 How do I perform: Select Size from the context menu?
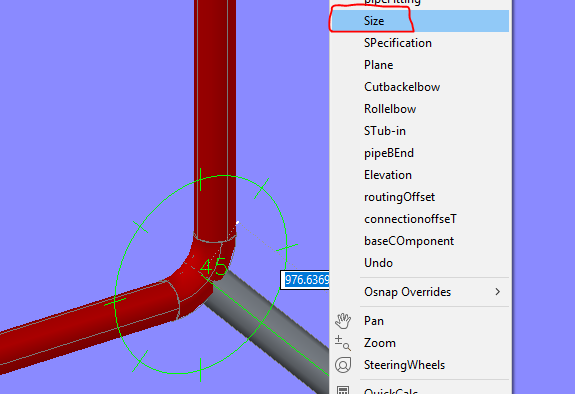point(419,21)
